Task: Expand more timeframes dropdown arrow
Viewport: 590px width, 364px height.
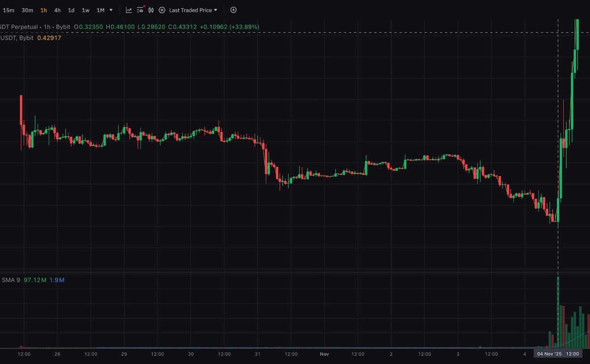Action: [111, 10]
